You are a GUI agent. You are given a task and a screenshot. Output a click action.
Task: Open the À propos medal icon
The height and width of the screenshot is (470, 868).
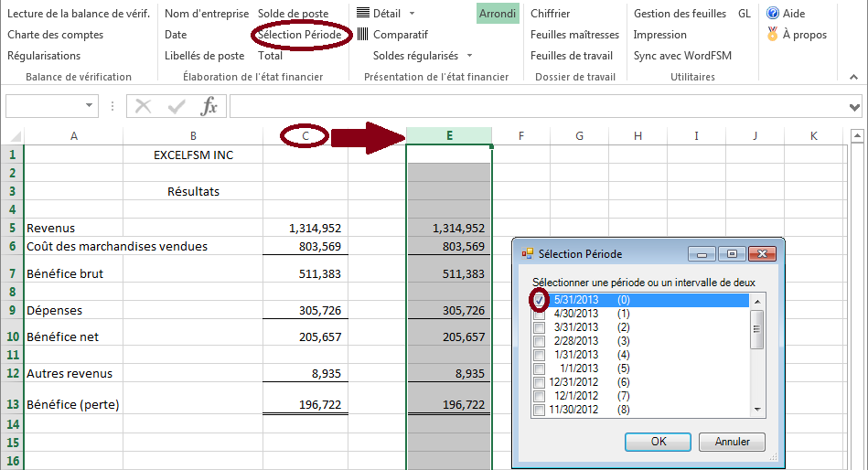pyautogui.click(x=773, y=35)
